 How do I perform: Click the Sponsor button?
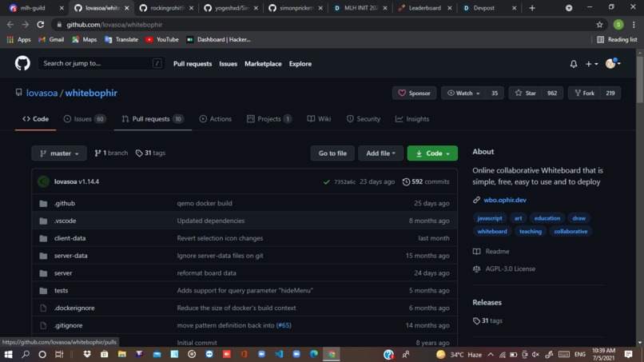(414, 93)
